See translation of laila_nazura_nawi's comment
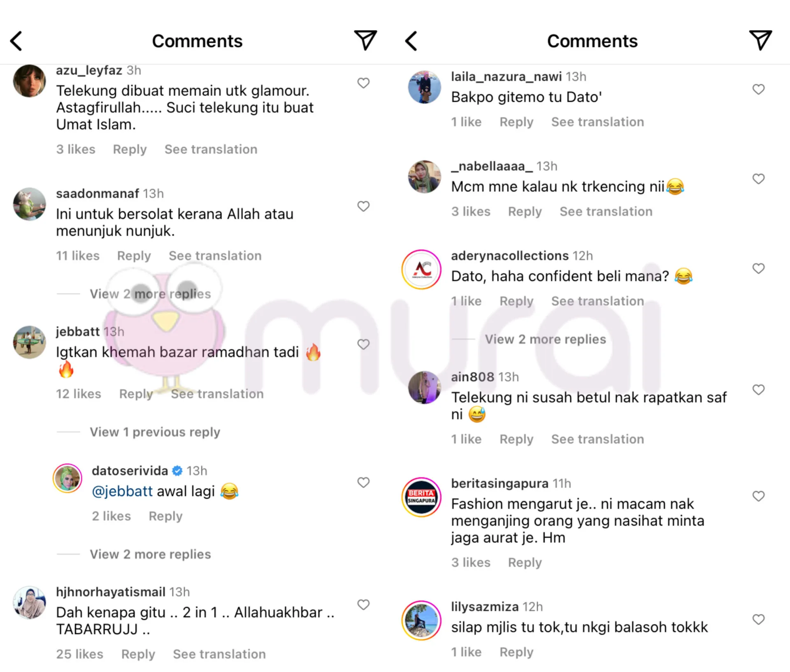This screenshot has width=790, height=672. [597, 122]
